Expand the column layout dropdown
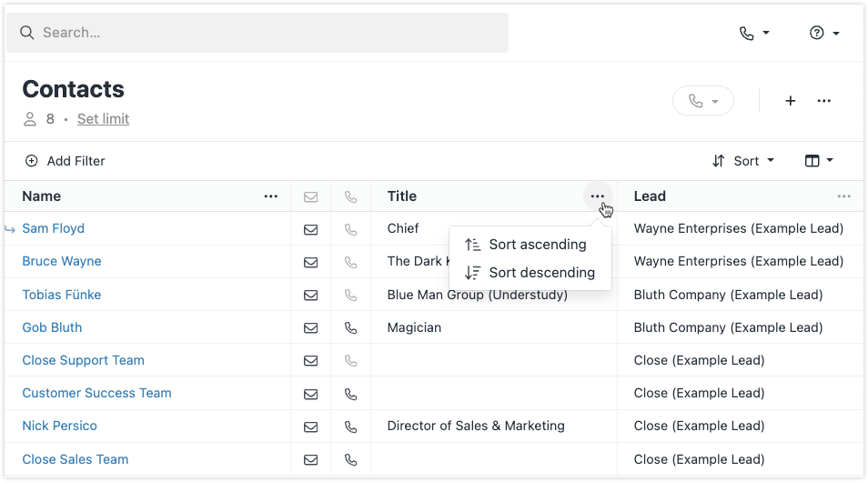Viewport: 868px width, 482px height. coord(819,161)
